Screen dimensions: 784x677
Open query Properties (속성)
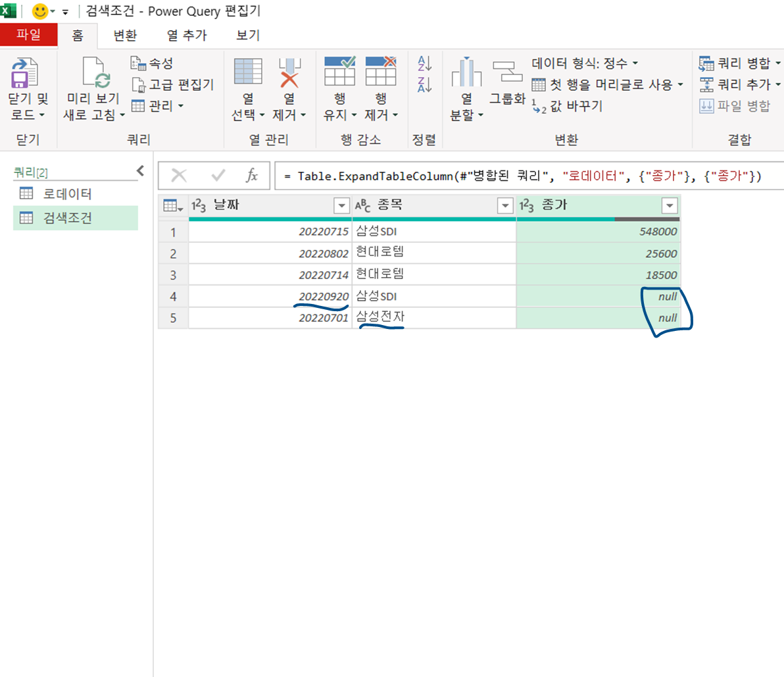tap(152, 63)
